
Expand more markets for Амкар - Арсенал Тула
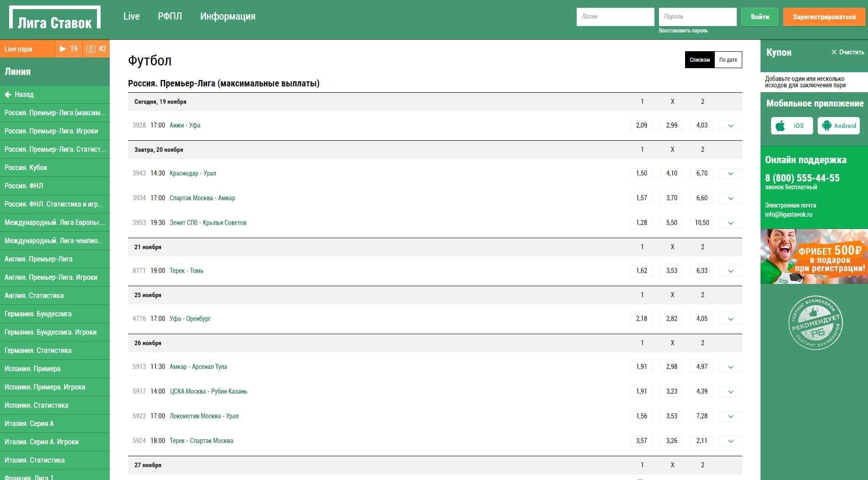[x=730, y=367]
